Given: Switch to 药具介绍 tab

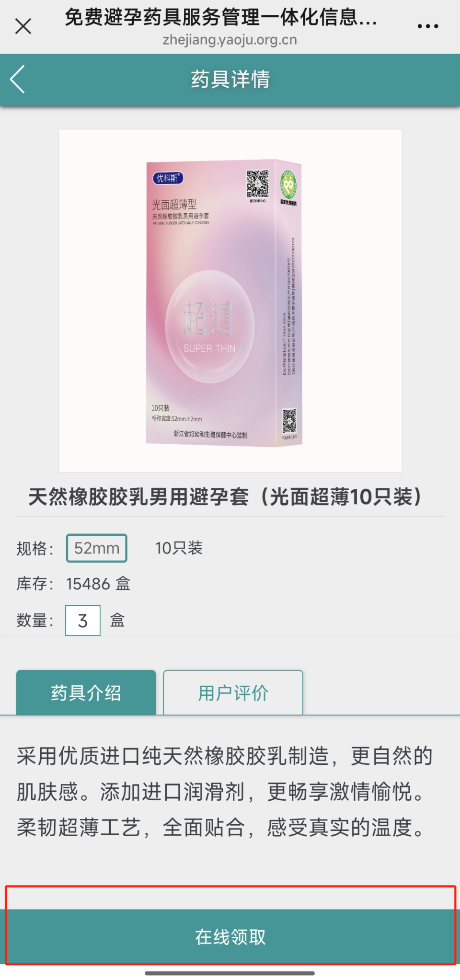Looking at the screenshot, I should [86, 692].
